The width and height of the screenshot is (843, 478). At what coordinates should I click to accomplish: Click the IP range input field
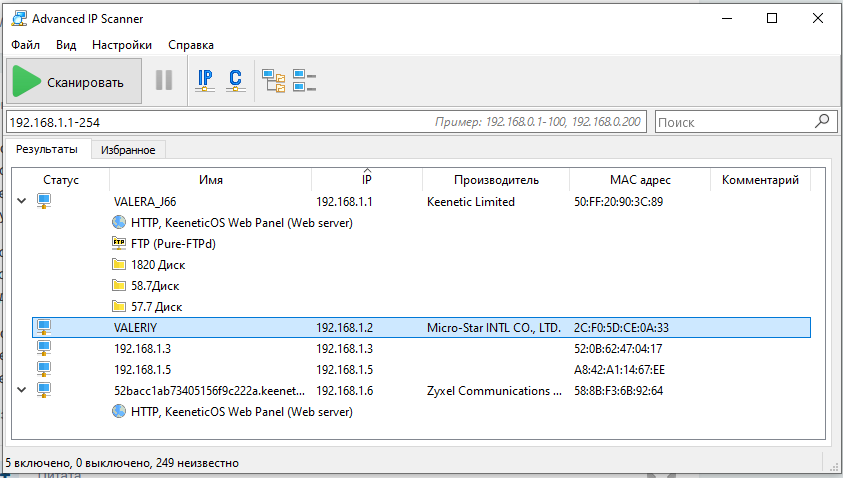pyautogui.click(x=328, y=122)
